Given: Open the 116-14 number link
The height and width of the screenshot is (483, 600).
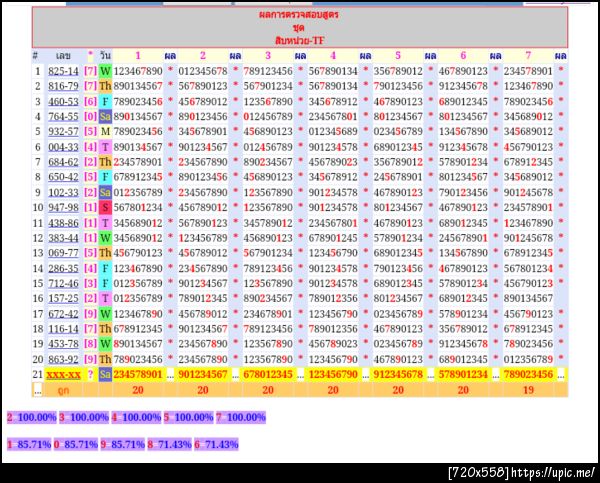Looking at the screenshot, I should (x=63, y=329).
